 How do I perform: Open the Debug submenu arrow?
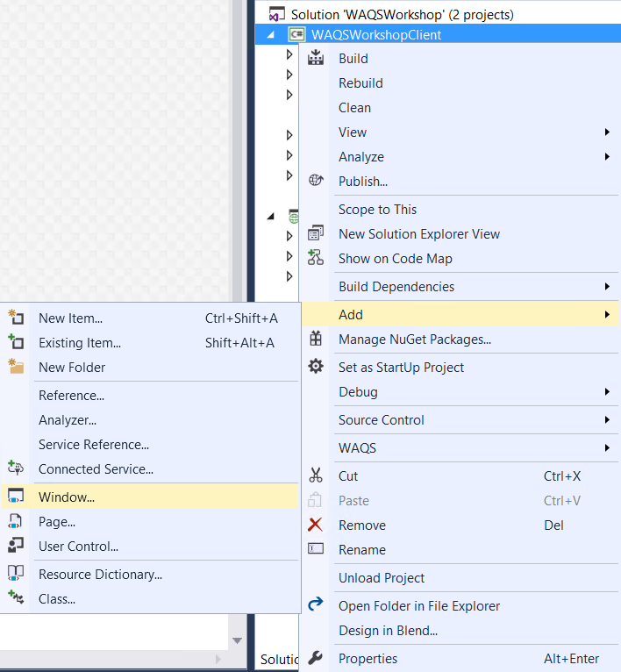(x=607, y=392)
